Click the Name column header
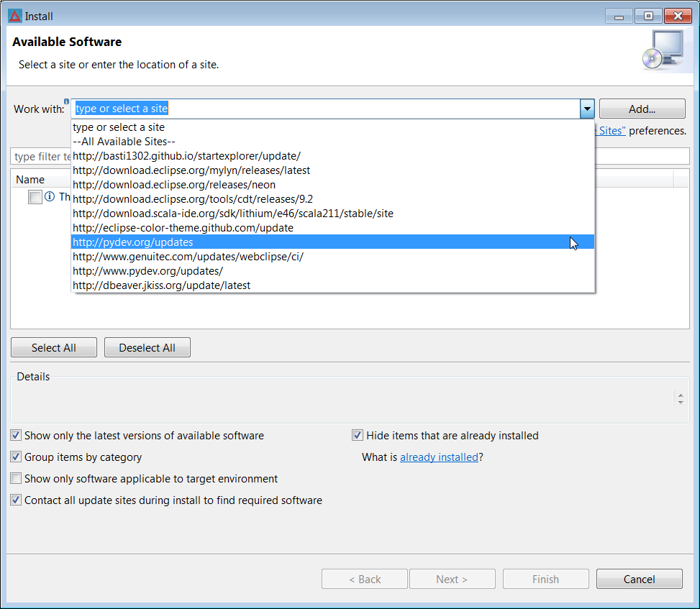Image resolution: width=700 pixels, height=609 pixels. (30, 179)
